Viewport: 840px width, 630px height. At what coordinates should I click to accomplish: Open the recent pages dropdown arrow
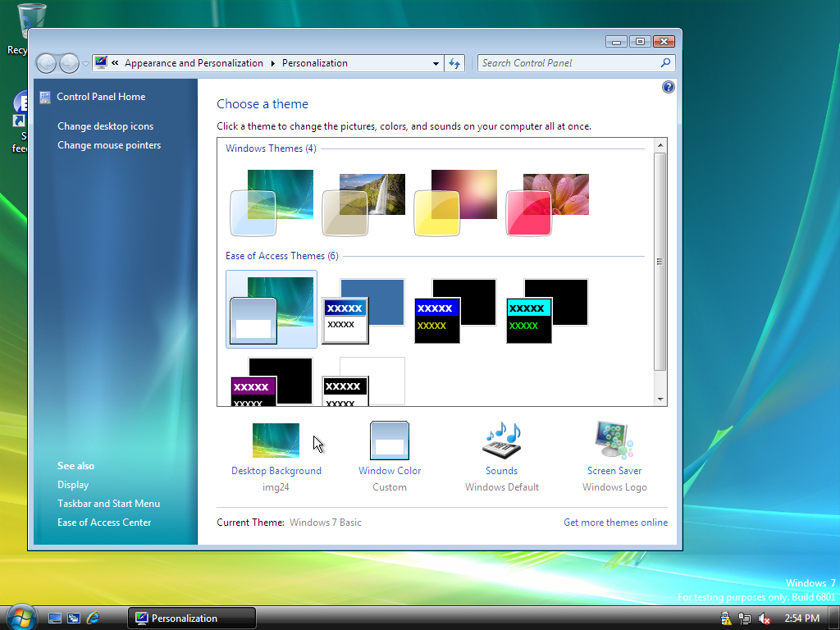[85, 64]
